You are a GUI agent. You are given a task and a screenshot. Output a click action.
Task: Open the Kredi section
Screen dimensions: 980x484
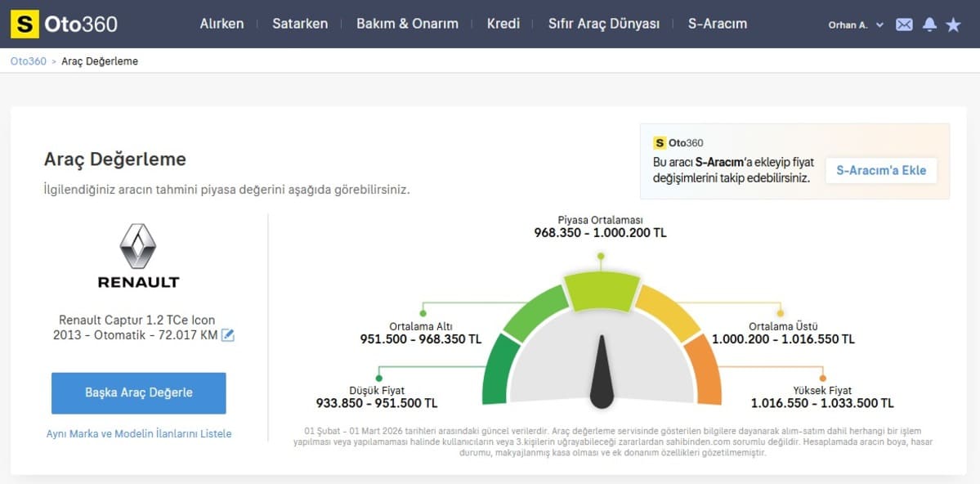click(503, 24)
